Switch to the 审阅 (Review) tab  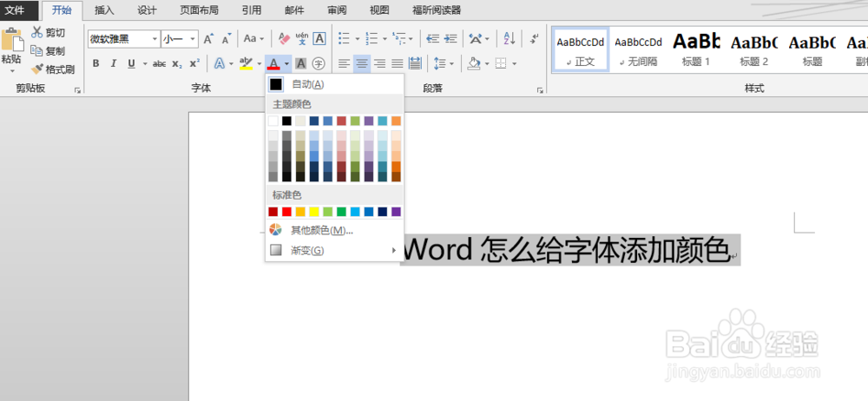click(x=337, y=10)
